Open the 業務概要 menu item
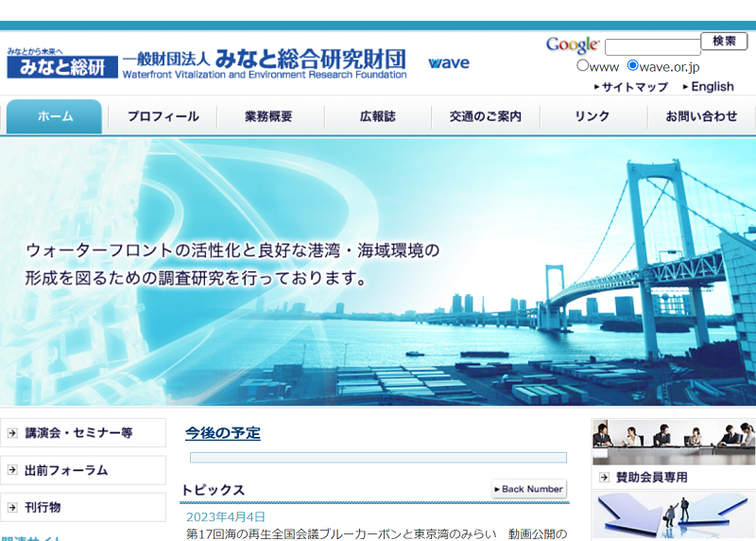756x541 pixels. click(x=269, y=117)
